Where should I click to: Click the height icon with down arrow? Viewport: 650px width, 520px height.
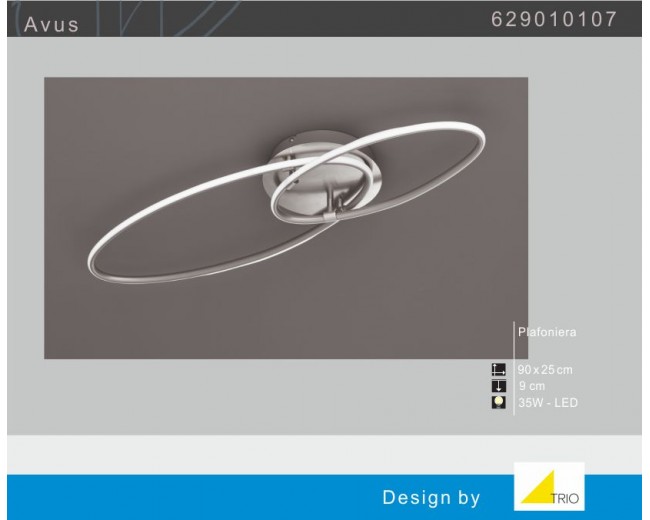pos(499,386)
